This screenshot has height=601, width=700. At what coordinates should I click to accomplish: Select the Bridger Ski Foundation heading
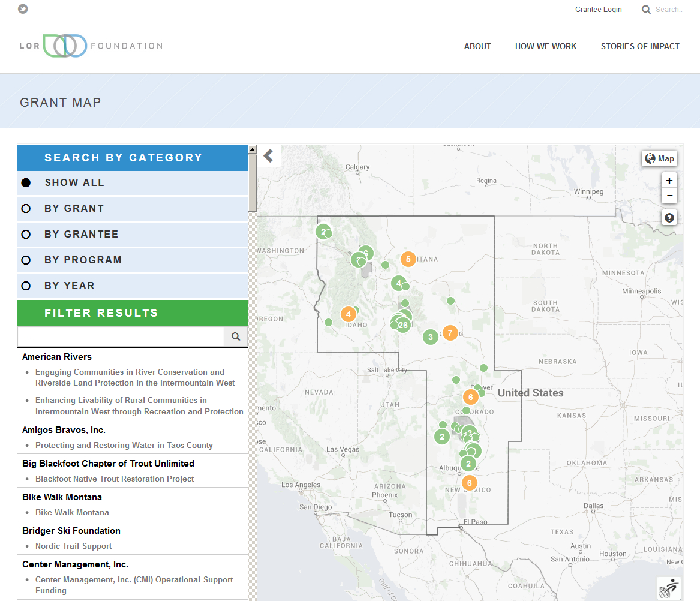(71, 530)
